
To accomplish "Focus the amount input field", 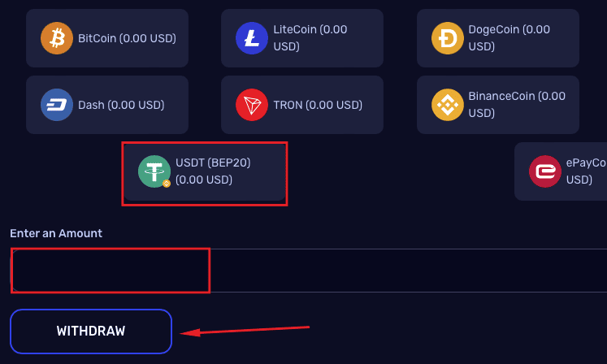I will tap(309, 271).
